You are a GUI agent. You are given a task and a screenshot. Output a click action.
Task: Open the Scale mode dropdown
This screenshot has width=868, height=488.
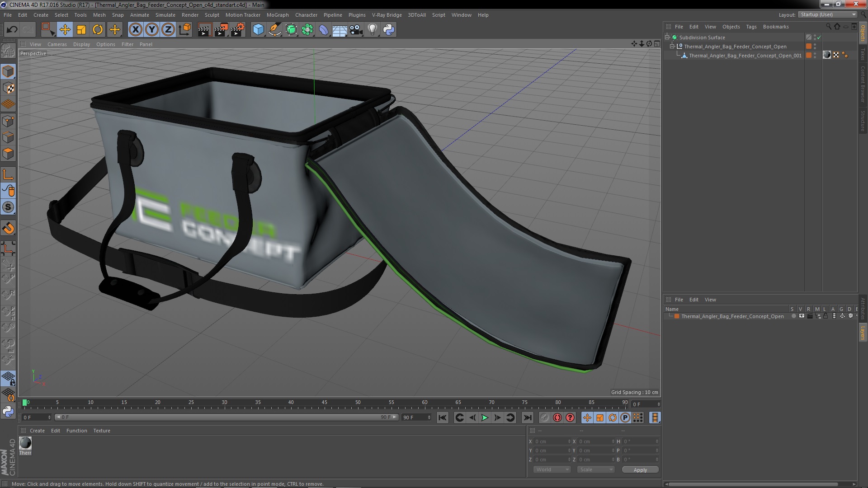595,469
